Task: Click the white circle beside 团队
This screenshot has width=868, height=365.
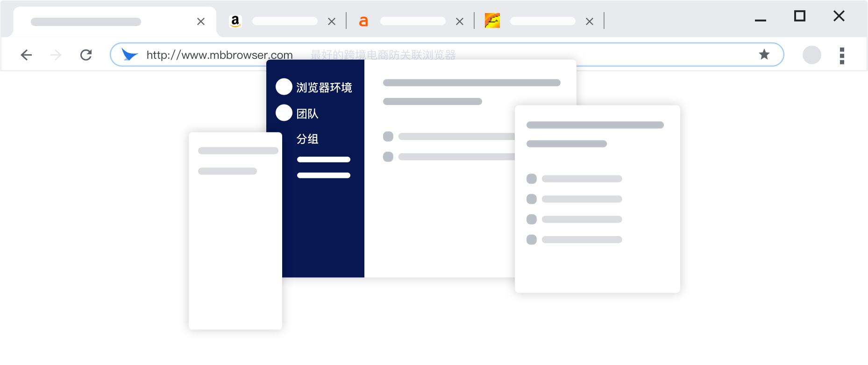Action: 284,113
